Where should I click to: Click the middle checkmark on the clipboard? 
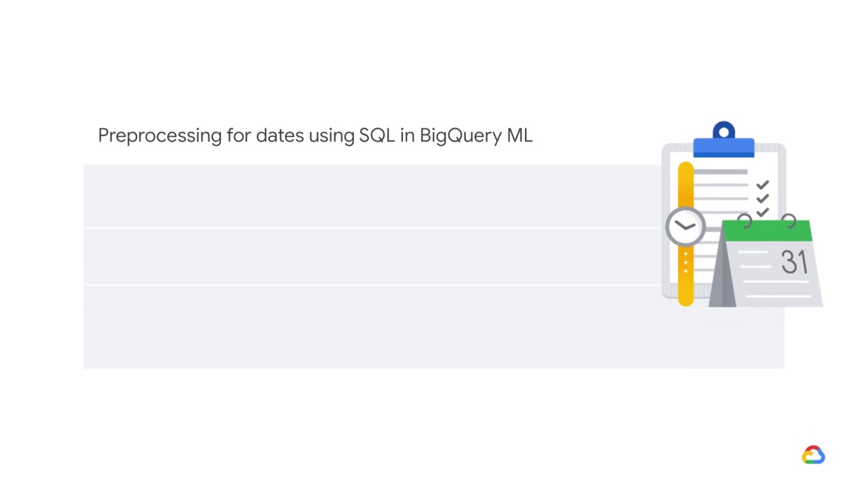point(762,198)
